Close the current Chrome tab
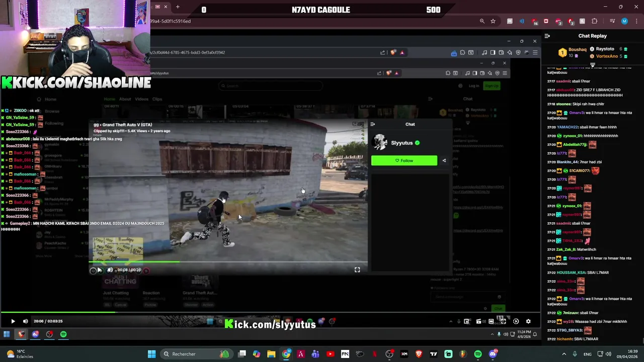This screenshot has height=362, width=644. 166,7
